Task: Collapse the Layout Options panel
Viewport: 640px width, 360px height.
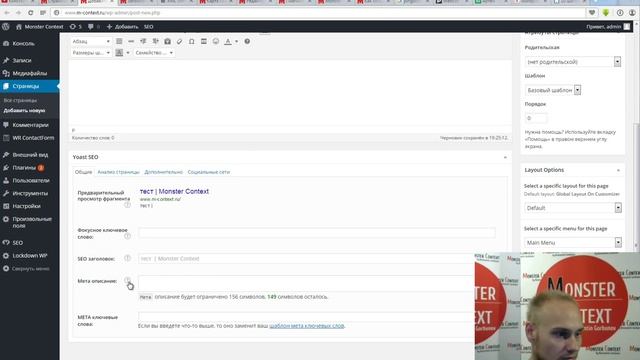Action: tap(618, 170)
